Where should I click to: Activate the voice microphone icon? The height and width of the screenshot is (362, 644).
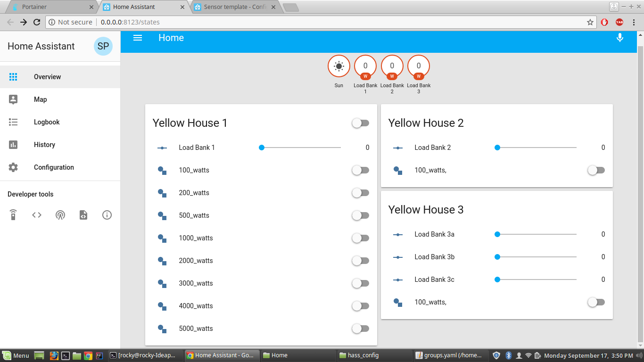(x=619, y=38)
